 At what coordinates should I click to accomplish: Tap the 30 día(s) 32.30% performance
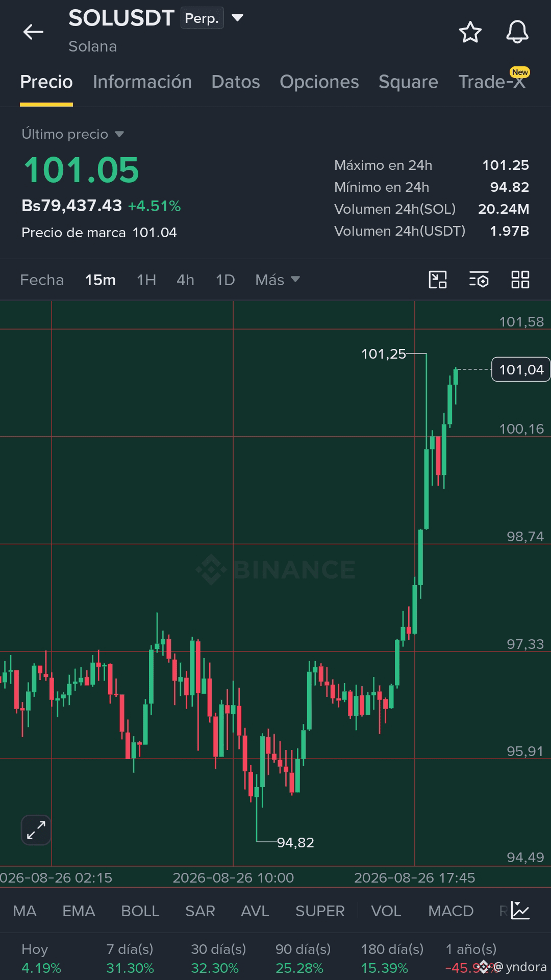pyautogui.click(x=218, y=959)
